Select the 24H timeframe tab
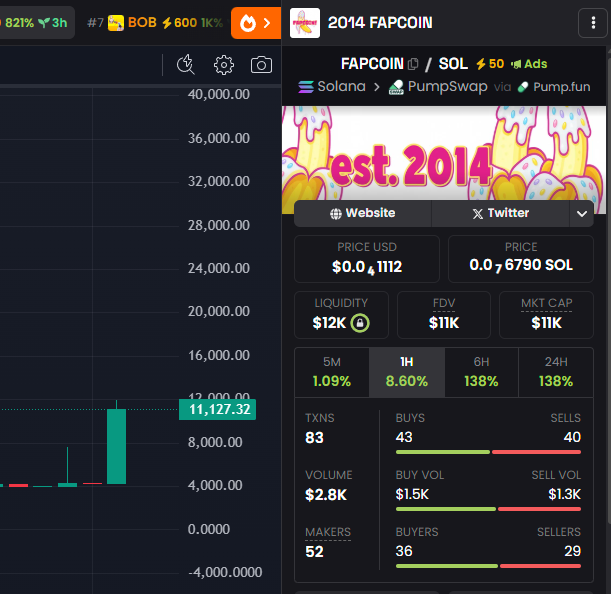This screenshot has width=611, height=594. (x=556, y=372)
